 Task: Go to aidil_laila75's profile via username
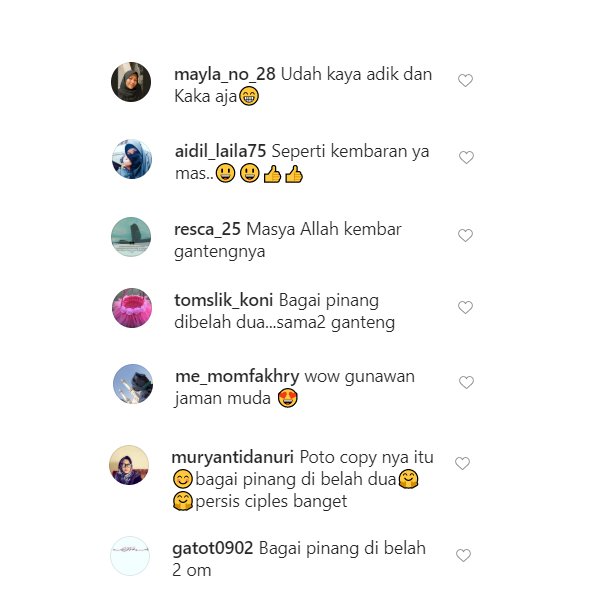tap(221, 151)
